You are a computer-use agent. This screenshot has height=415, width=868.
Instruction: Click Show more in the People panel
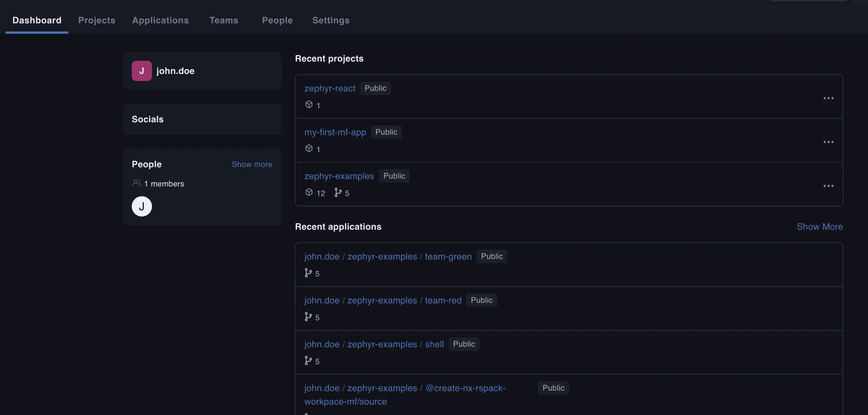pyautogui.click(x=252, y=164)
